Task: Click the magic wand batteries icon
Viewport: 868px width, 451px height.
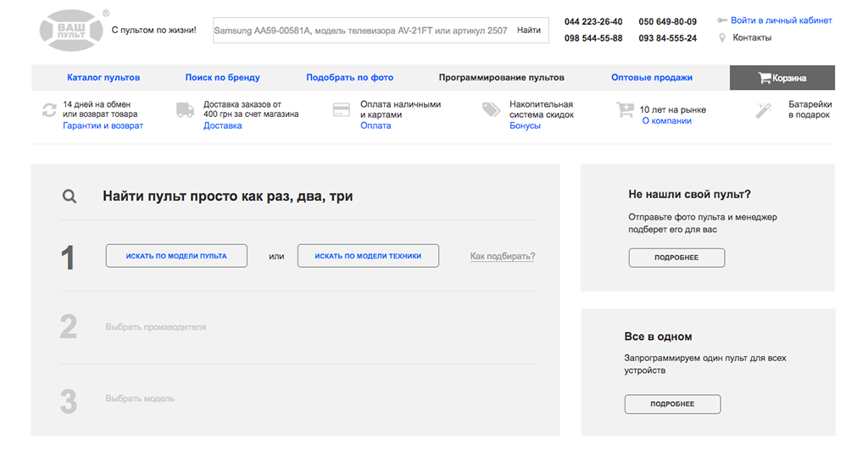Action: [x=764, y=110]
